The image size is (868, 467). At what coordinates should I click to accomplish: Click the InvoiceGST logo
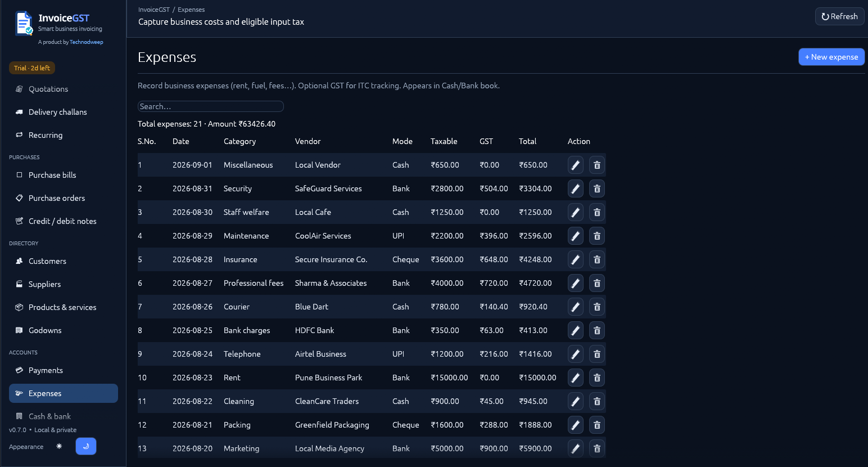pyautogui.click(x=24, y=24)
